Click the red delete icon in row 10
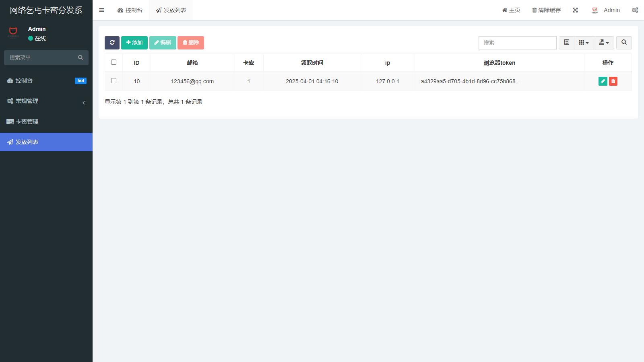Viewport: 644px width, 362px height. 613,81
